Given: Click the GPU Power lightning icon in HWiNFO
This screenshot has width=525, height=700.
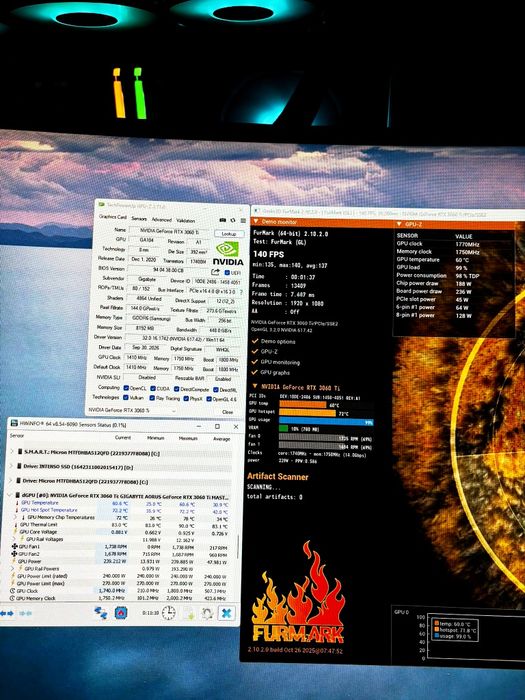Looking at the screenshot, I should click(x=14, y=562).
